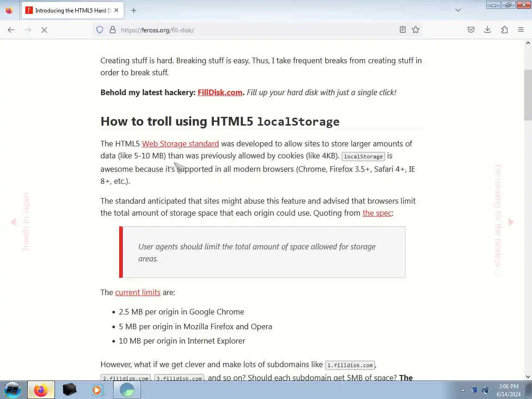Open the spec link
532x399 pixels.
[377, 213]
